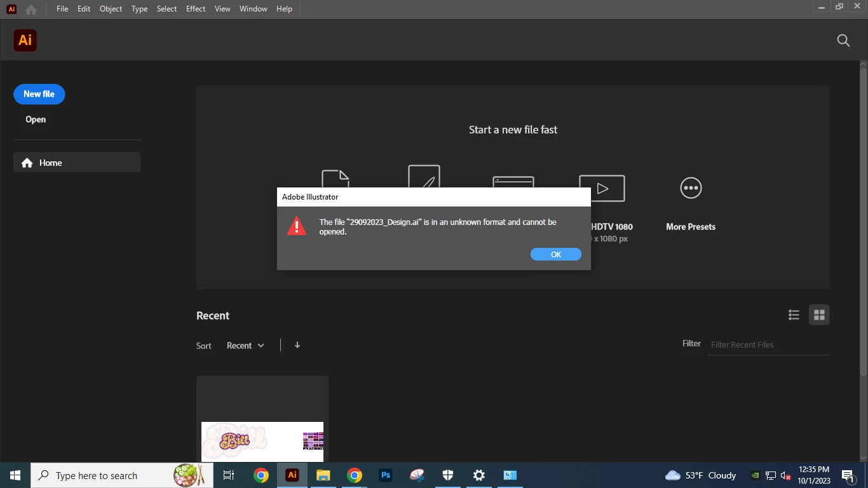Click the weather 53°F Cloudy widget
The height and width of the screenshot is (488, 868).
[x=700, y=475]
